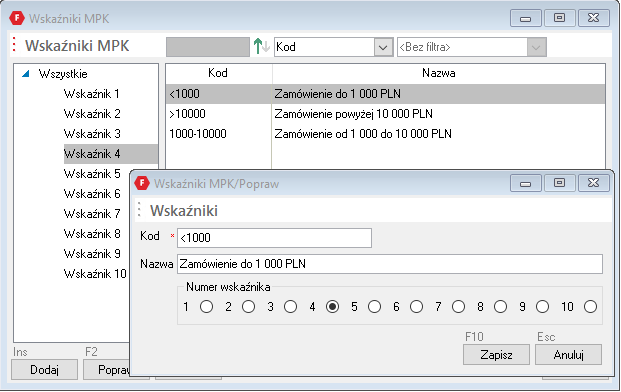Select indicator number 10 radio button
621x392 pixels.
tap(590, 306)
